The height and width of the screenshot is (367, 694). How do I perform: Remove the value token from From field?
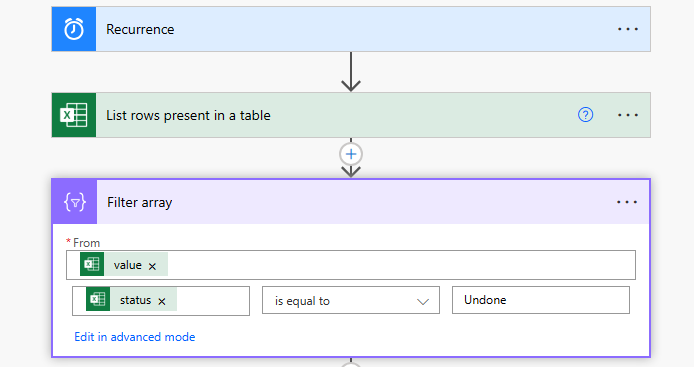click(152, 266)
